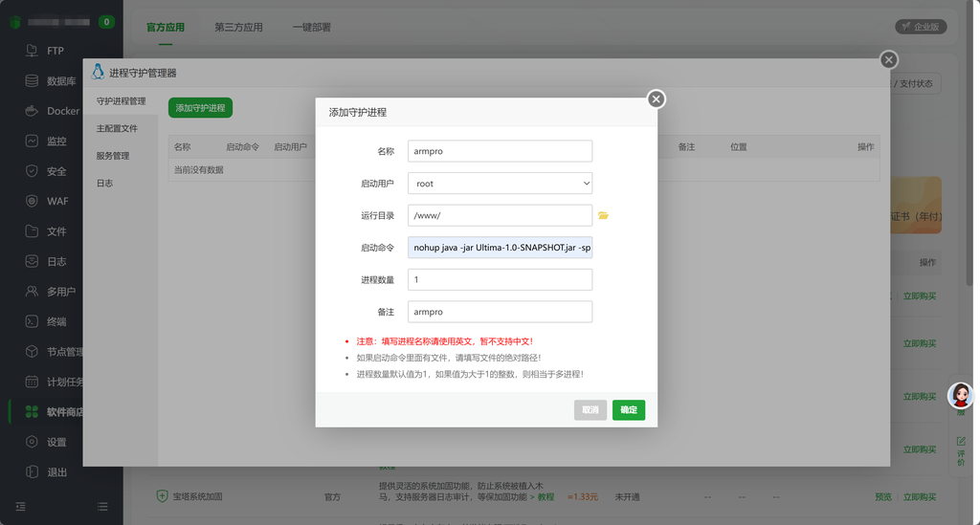Click the notification badge showing 0

click(106, 22)
